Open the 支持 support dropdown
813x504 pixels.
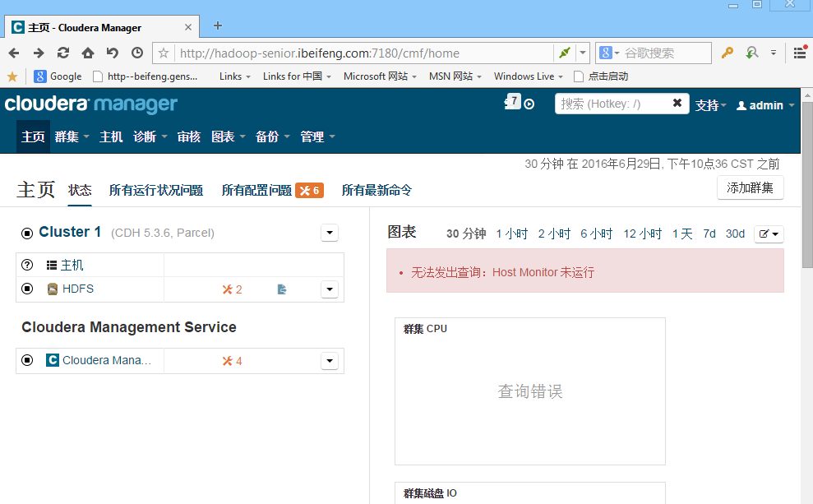tap(710, 105)
